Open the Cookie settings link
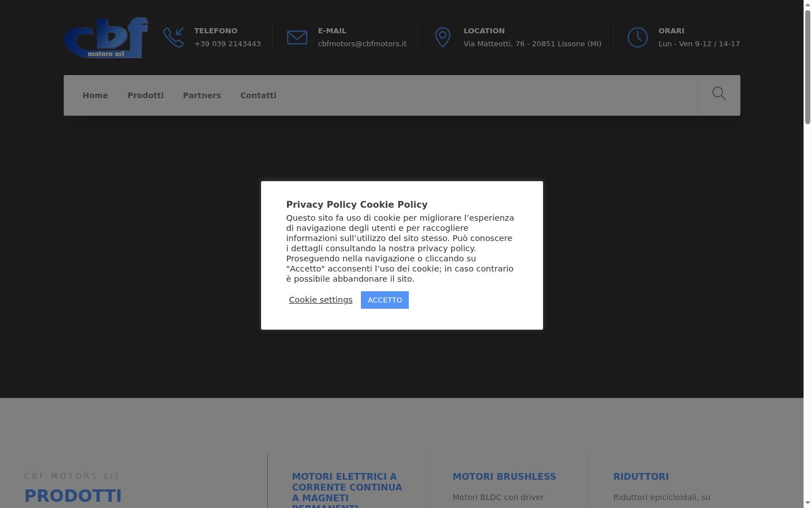Viewport: 812px width, 508px height. [x=321, y=300]
